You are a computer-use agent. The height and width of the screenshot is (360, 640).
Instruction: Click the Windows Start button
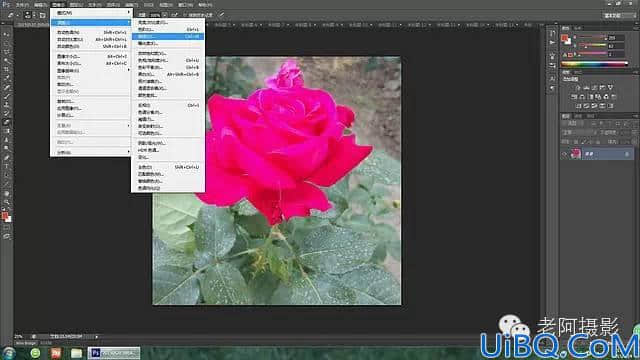8,353
